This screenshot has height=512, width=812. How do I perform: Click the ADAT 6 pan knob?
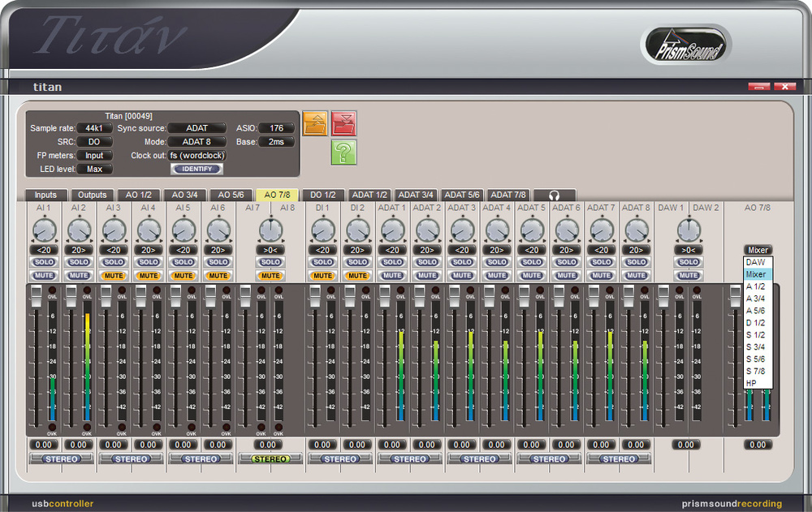point(567,230)
